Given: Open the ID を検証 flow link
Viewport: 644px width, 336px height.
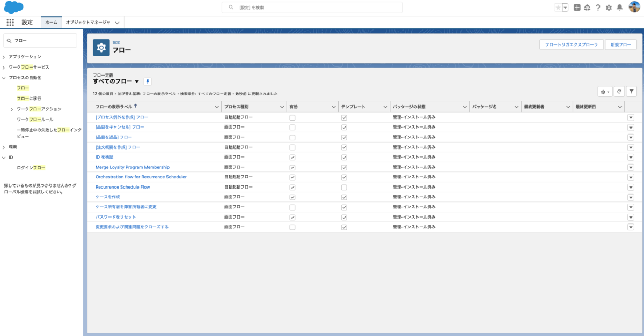Looking at the screenshot, I should click(x=104, y=157).
